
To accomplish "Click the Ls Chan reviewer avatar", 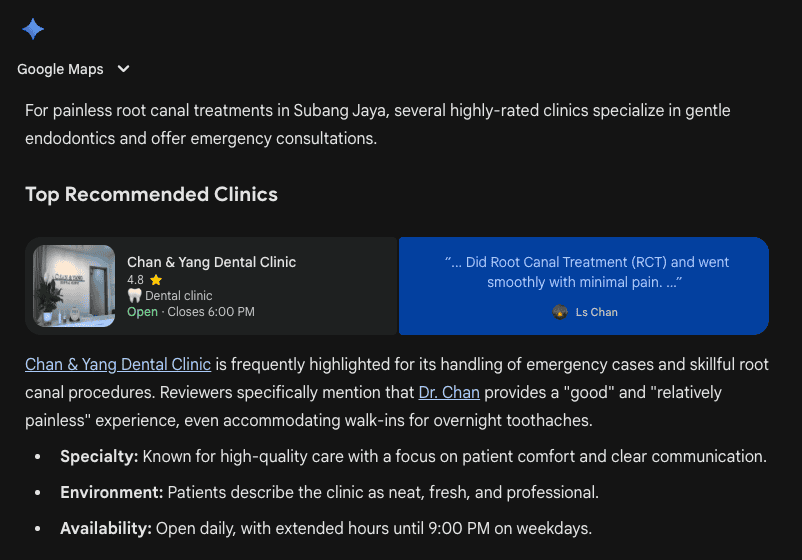I will pyautogui.click(x=560, y=312).
